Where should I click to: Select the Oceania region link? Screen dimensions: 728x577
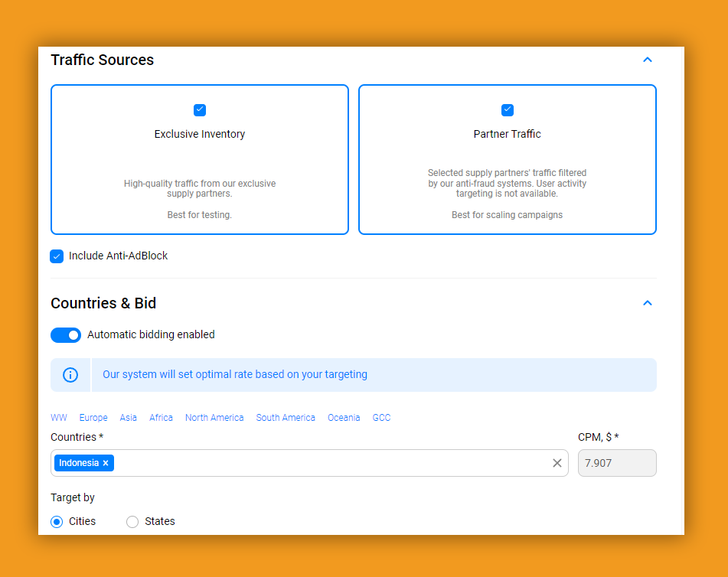tap(344, 418)
